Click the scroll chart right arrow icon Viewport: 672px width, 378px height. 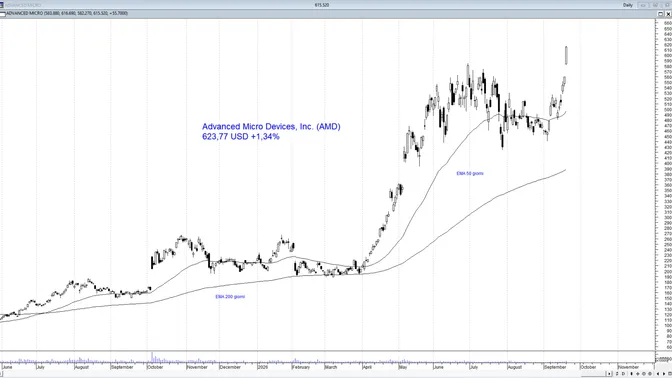[x=664, y=374]
